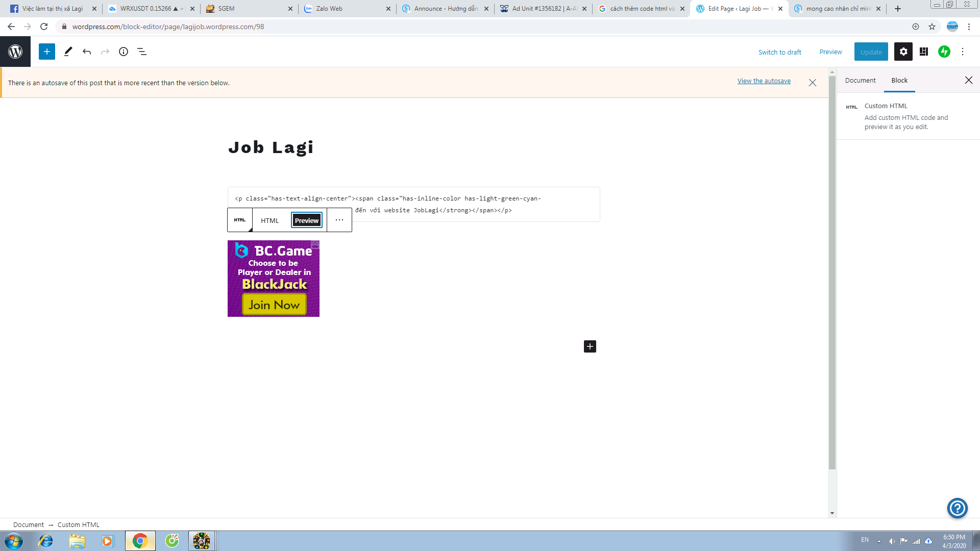Select the BC.Game banner image block
The image size is (980, 551).
273,279
